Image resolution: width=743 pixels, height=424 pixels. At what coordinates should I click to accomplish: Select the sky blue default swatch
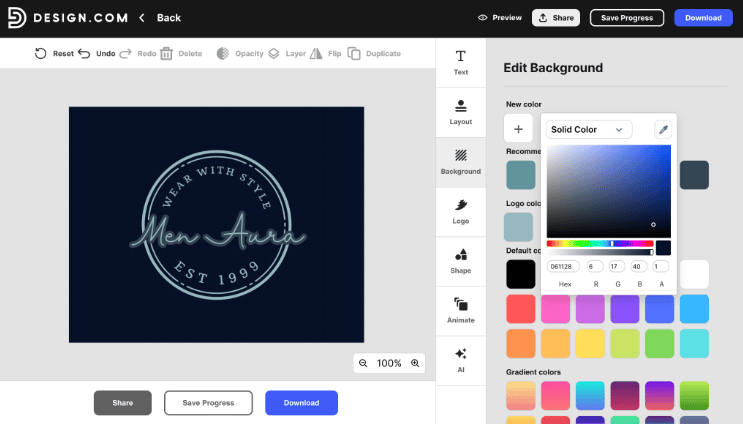(x=694, y=309)
